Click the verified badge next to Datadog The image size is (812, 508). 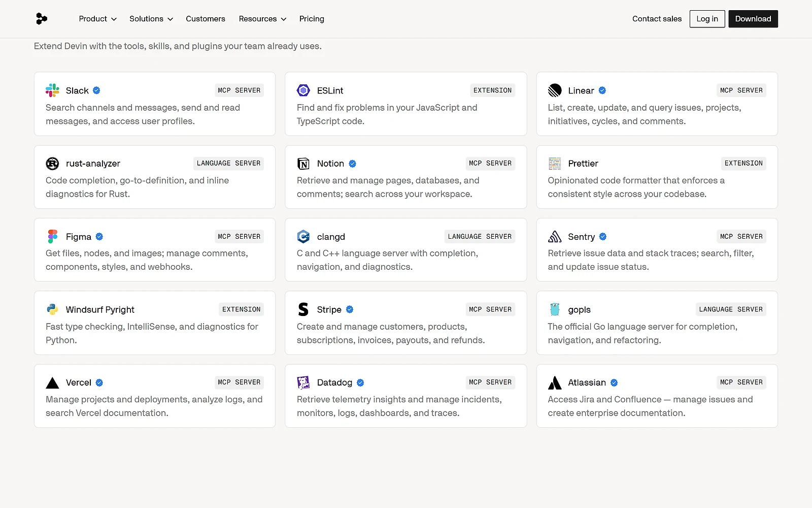point(360,383)
